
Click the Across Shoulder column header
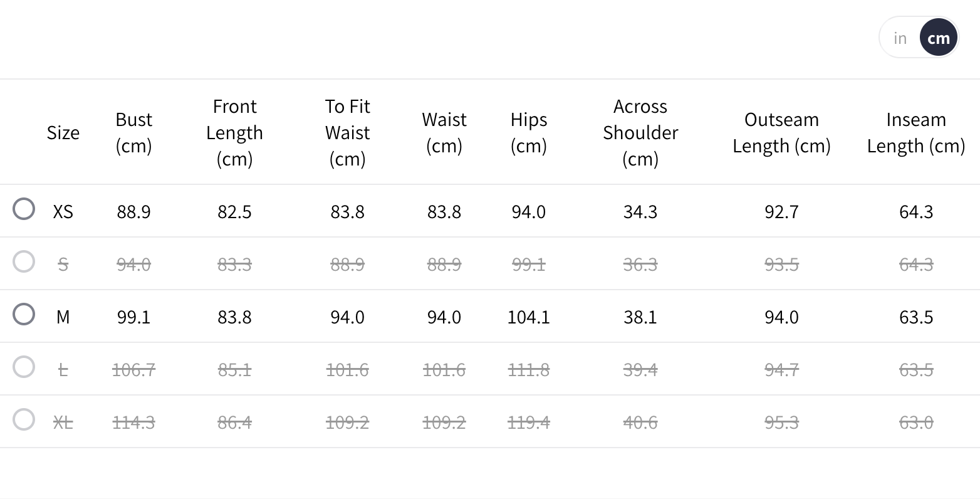pos(640,133)
